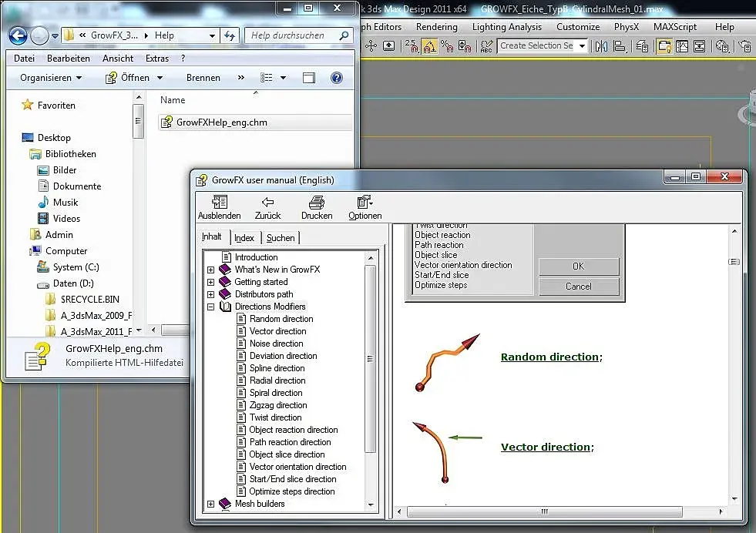Viewport: 756px width, 533px height.
Task: Click the Explorer back navigation arrow
Action: [x=18, y=35]
